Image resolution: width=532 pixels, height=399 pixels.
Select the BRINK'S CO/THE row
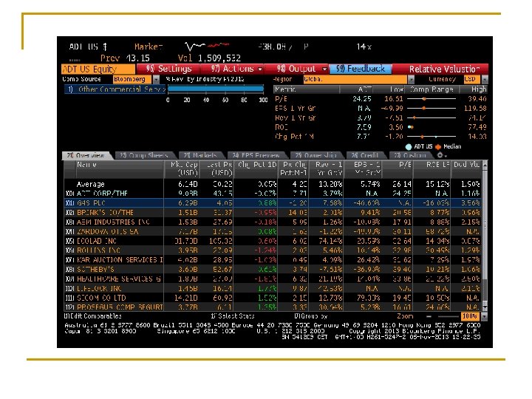tap(273, 212)
